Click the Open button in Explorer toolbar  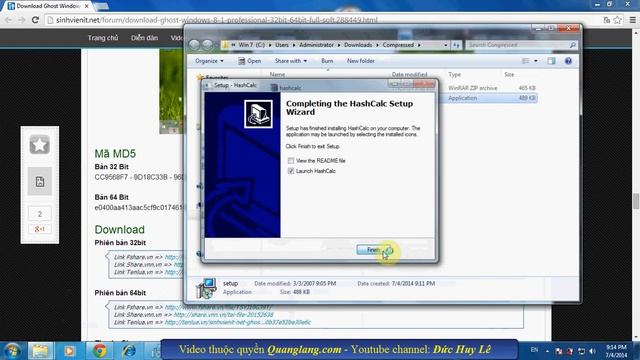(249, 61)
